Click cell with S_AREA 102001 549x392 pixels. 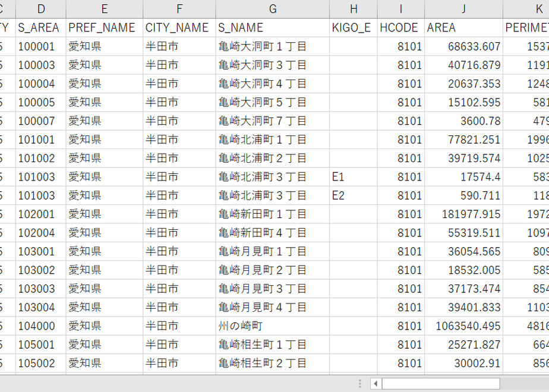tap(40, 214)
